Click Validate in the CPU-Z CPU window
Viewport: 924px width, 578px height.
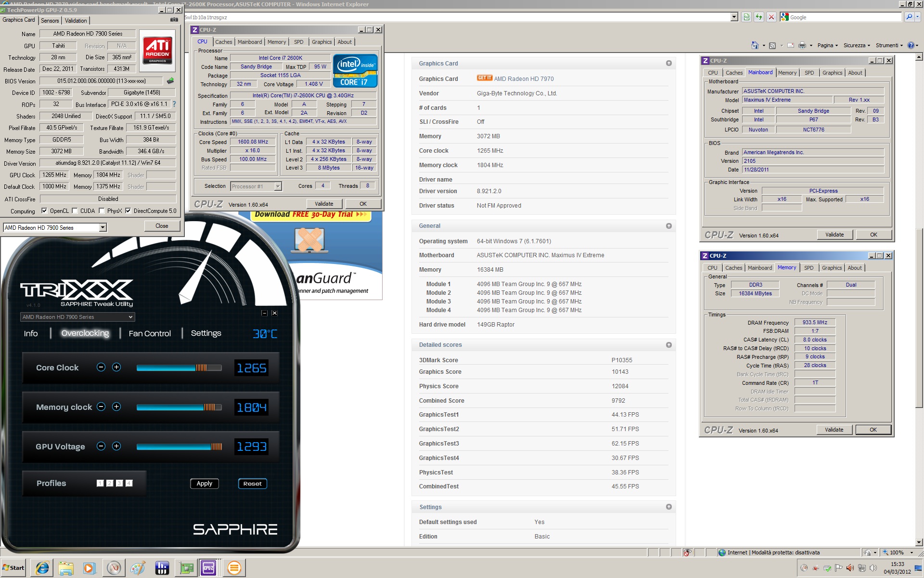pyautogui.click(x=324, y=204)
